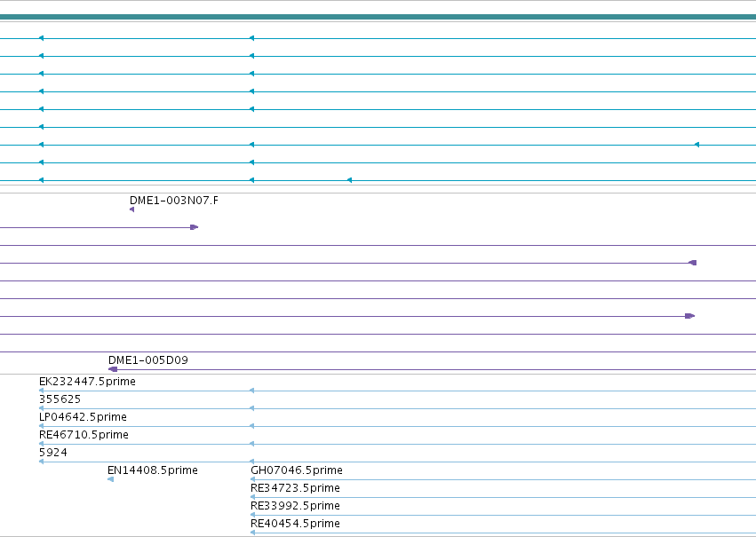
Task: Click the right-pointing purple arrowhead at far right
Action: (690, 316)
